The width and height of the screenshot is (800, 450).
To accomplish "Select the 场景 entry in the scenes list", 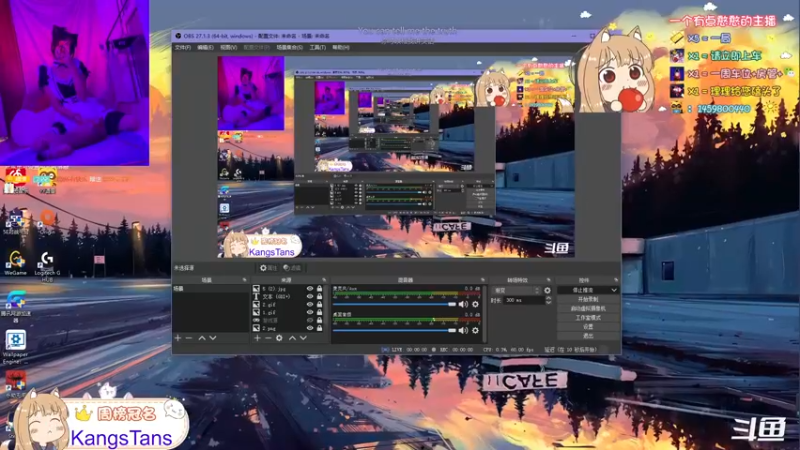I will click(211, 289).
